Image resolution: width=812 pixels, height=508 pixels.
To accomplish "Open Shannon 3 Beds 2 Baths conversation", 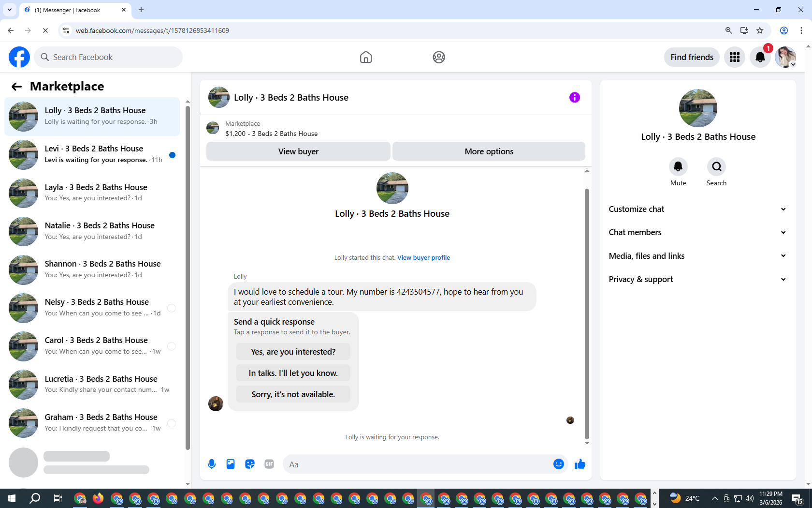I will pyautogui.click(x=92, y=269).
